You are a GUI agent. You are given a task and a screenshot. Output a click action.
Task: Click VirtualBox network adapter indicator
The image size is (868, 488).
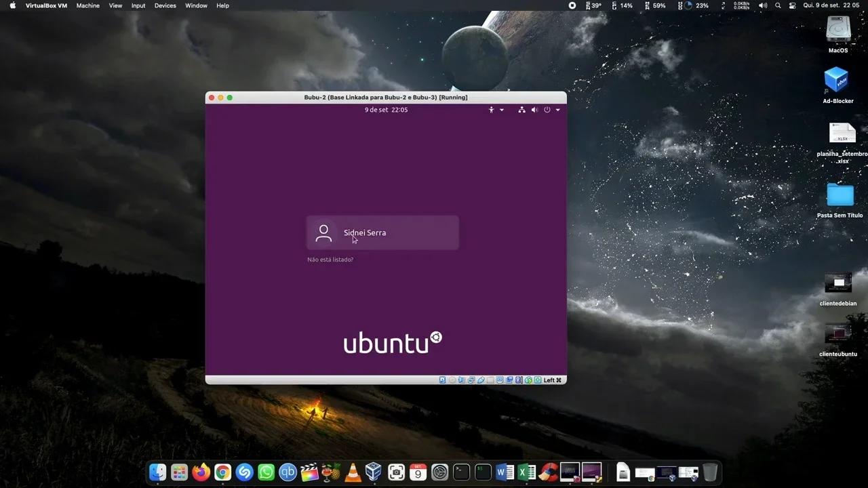point(471,380)
